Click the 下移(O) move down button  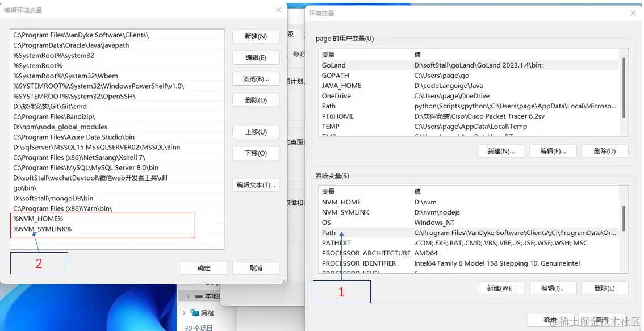point(256,153)
